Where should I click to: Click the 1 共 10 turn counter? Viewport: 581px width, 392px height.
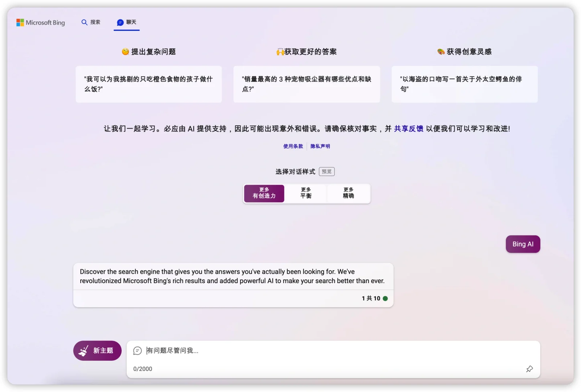tap(371, 298)
